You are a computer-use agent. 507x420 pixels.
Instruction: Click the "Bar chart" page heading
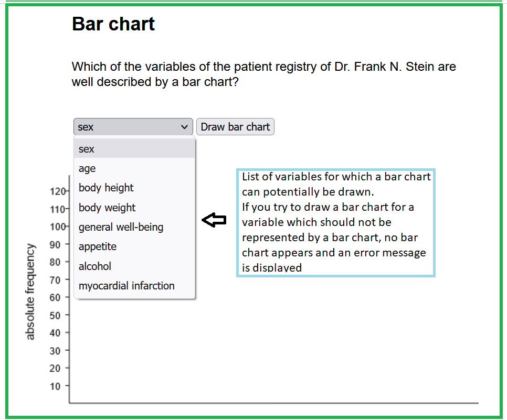[x=113, y=24]
